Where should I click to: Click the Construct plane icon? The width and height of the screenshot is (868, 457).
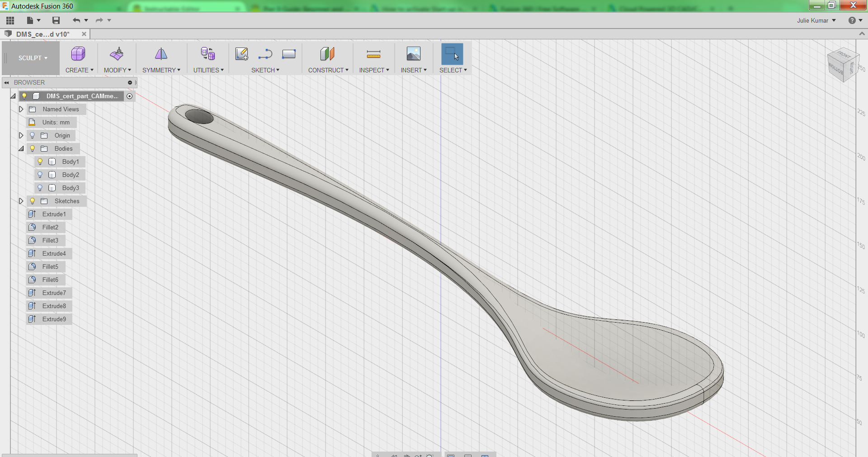[327, 54]
